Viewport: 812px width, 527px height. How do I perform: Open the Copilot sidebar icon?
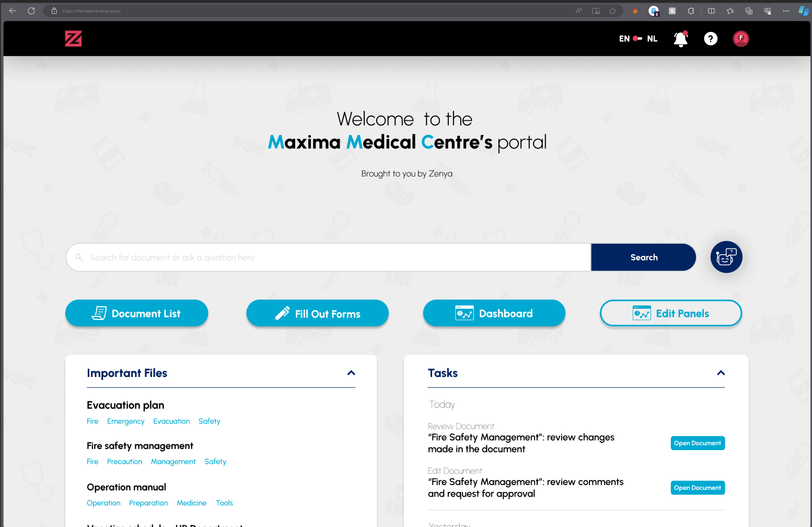[x=804, y=10]
